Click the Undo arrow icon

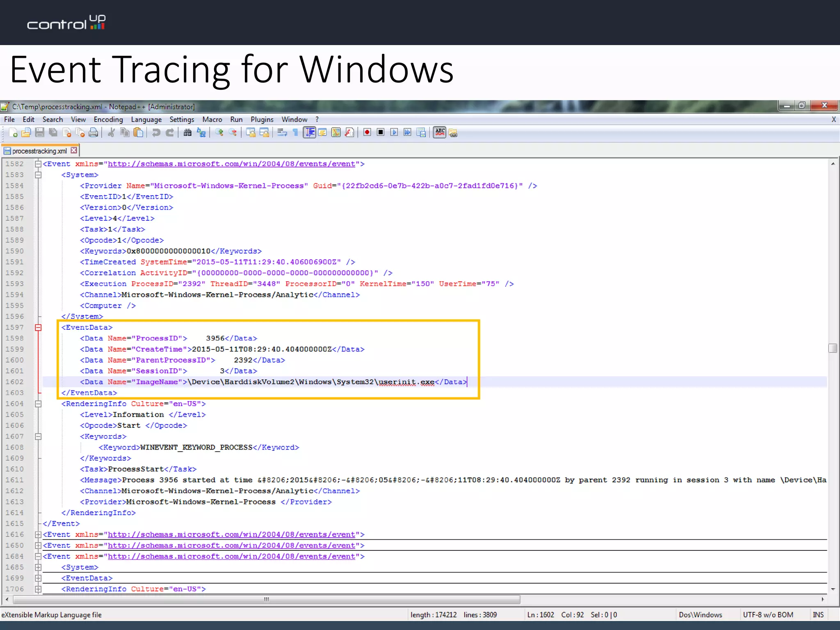156,132
